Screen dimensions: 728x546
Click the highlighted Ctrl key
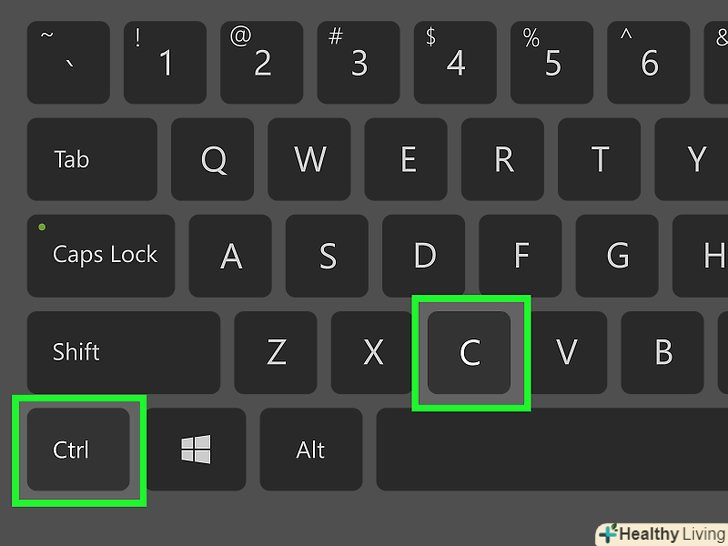pos(78,449)
